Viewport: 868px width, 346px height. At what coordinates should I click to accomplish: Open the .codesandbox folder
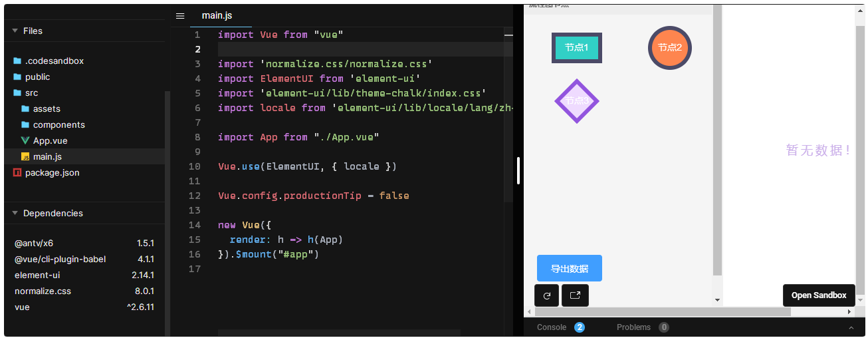pos(84,61)
